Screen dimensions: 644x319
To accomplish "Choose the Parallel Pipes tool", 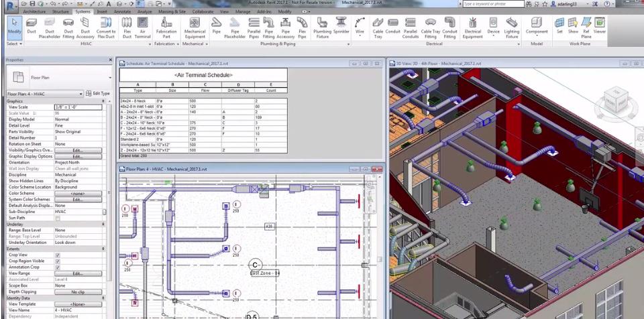I will 254,28.
